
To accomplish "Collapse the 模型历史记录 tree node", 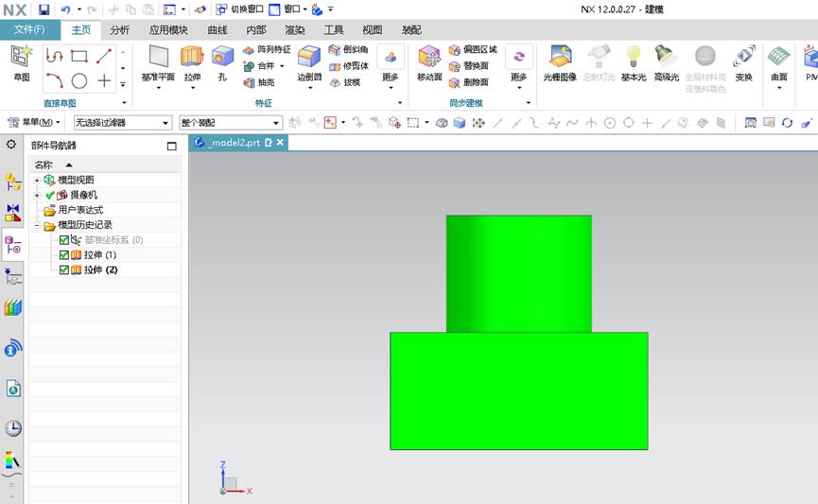I will [x=37, y=225].
